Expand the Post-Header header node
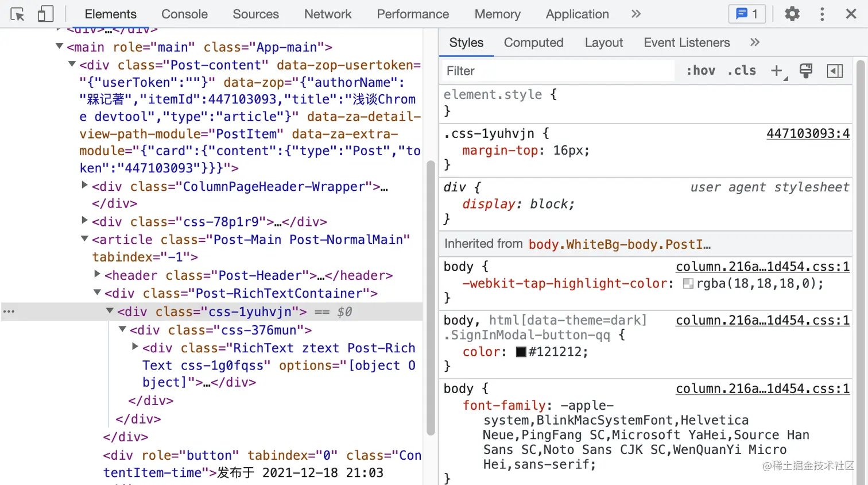This screenshot has width=868, height=485. click(x=98, y=274)
